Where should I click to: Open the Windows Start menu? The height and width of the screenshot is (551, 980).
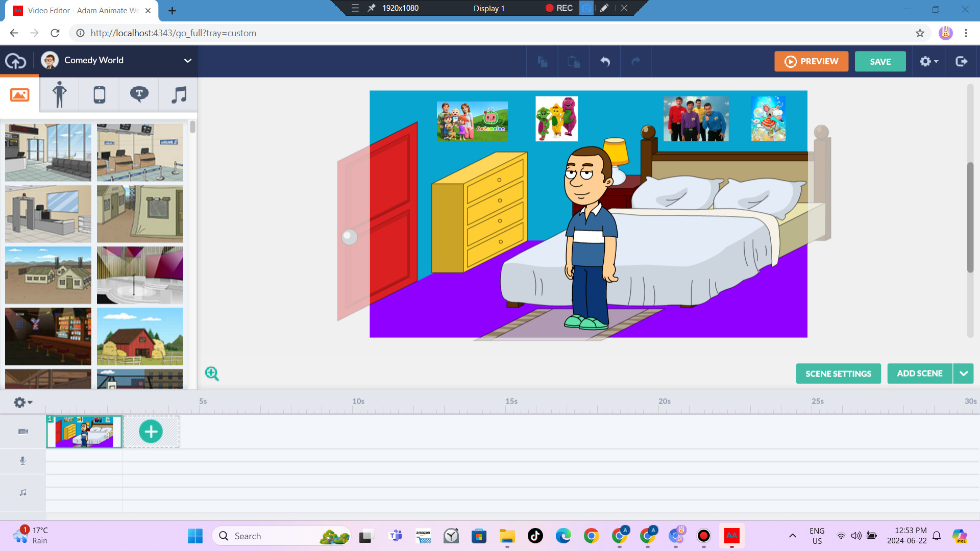coord(195,536)
